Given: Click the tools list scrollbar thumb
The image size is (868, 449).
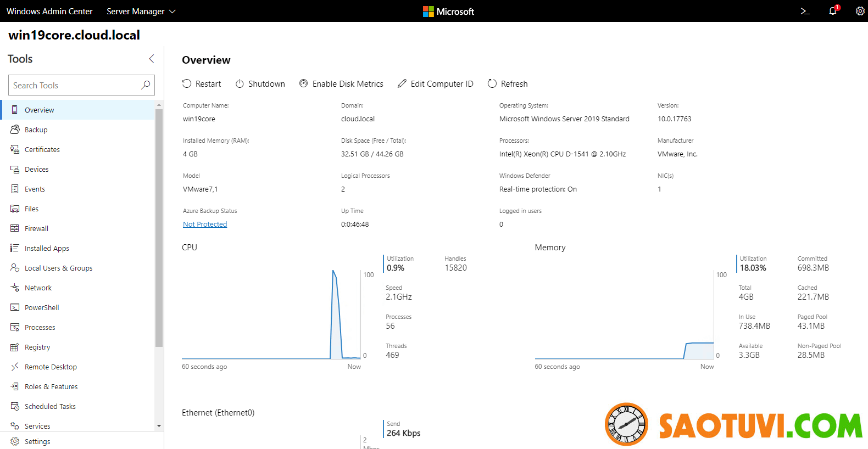Looking at the screenshot, I should pyautogui.click(x=159, y=228).
